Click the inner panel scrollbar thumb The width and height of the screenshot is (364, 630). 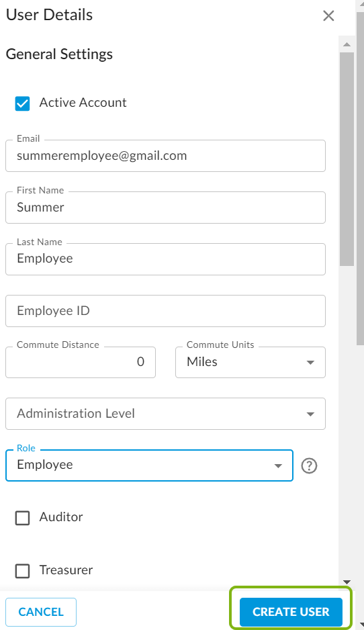[347, 159]
